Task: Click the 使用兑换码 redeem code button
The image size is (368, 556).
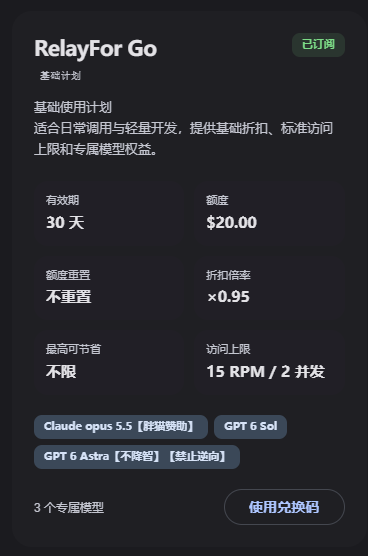Action: (x=284, y=507)
